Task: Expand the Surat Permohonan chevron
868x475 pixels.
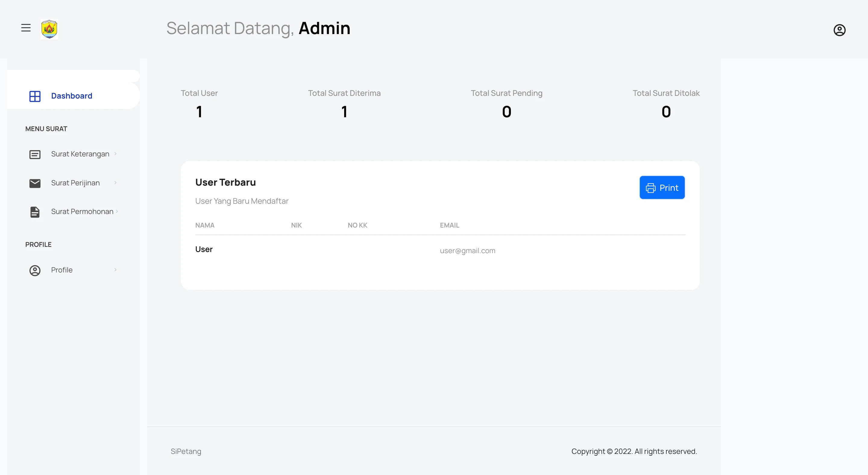Action: coord(117,212)
